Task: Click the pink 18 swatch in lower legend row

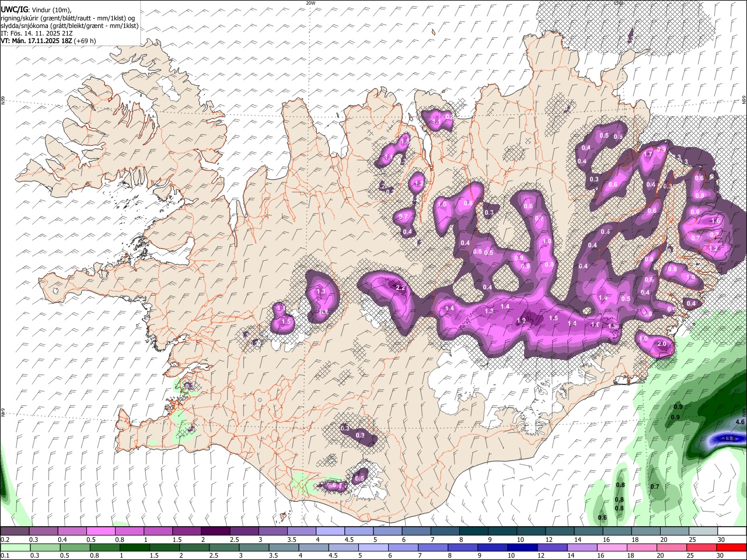Action: pyautogui.click(x=643, y=547)
